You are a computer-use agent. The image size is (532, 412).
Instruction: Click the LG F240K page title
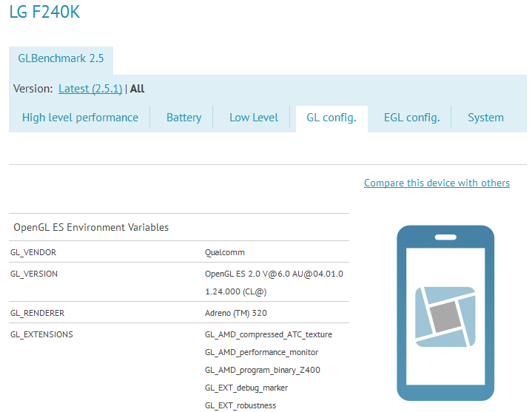(x=44, y=12)
